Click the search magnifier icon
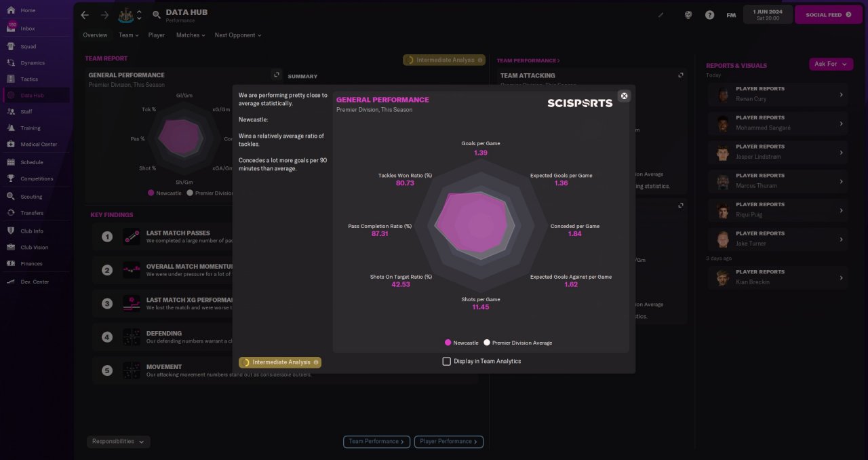This screenshot has width=868, height=460. coord(157,14)
